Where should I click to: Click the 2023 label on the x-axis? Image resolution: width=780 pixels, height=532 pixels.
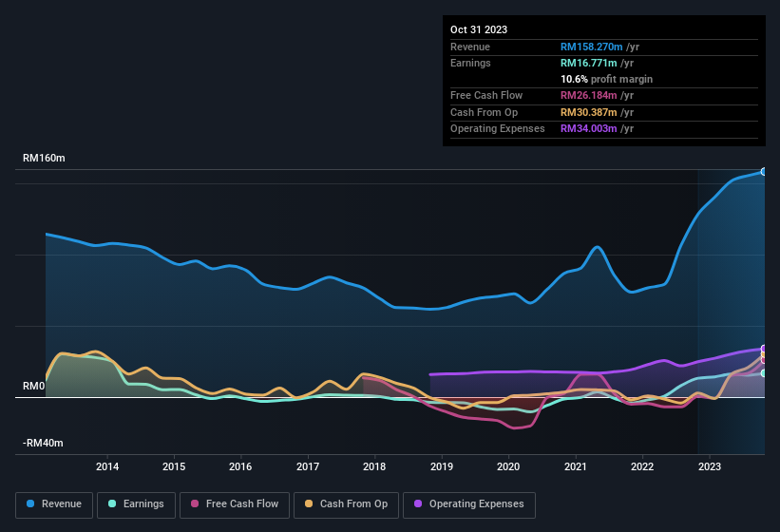(709, 466)
